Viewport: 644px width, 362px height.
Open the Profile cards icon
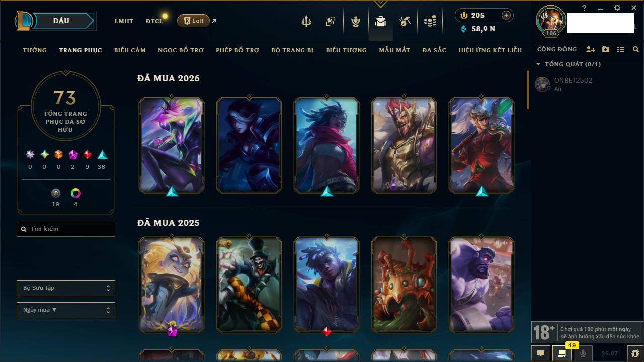331,21
